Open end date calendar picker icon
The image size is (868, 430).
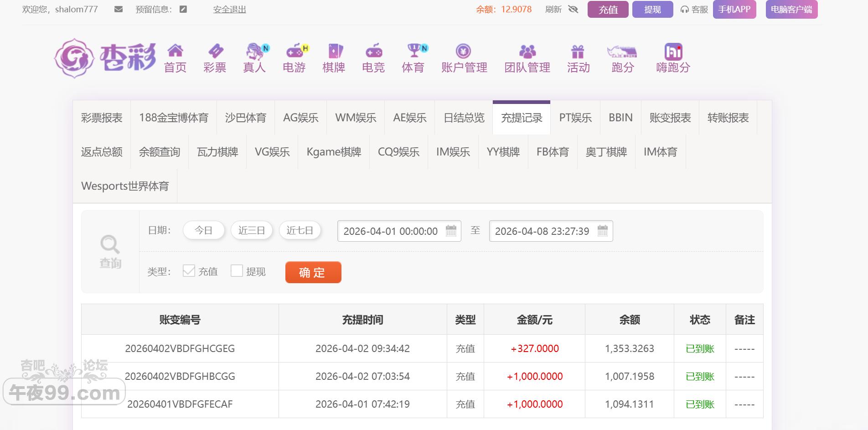point(603,231)
